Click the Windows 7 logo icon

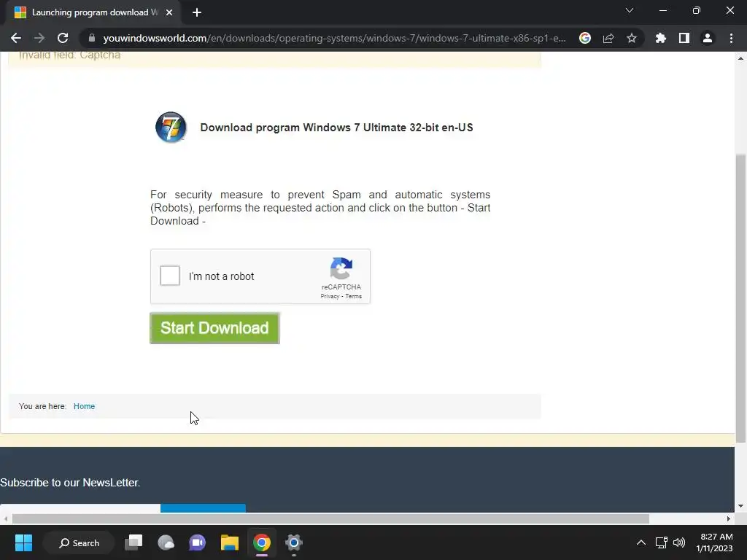171,127
